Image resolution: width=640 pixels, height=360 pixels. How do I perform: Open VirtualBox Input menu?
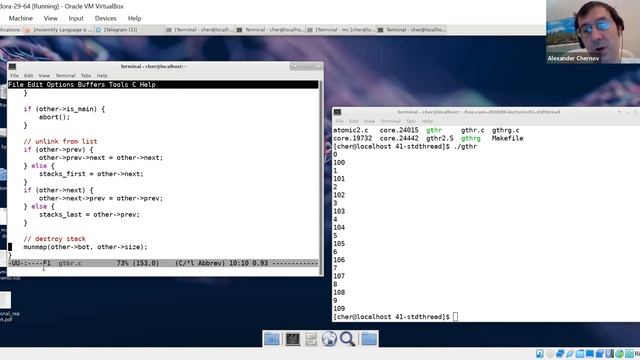tap(76, 18)
